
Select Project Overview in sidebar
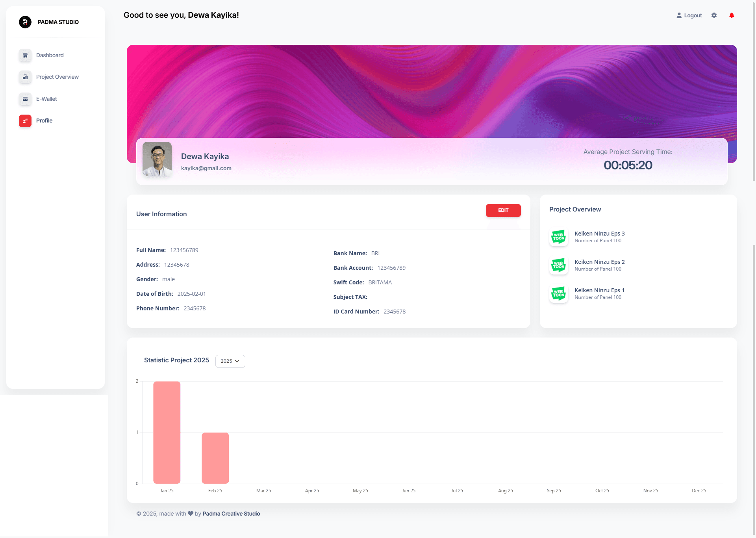[x=57, y=77]
